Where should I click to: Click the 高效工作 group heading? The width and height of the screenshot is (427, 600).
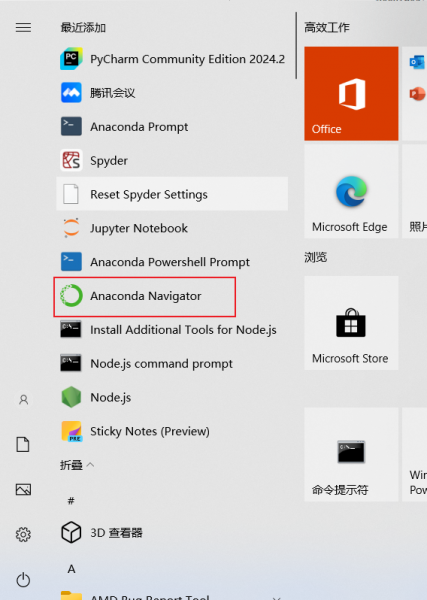click(327, 27)
